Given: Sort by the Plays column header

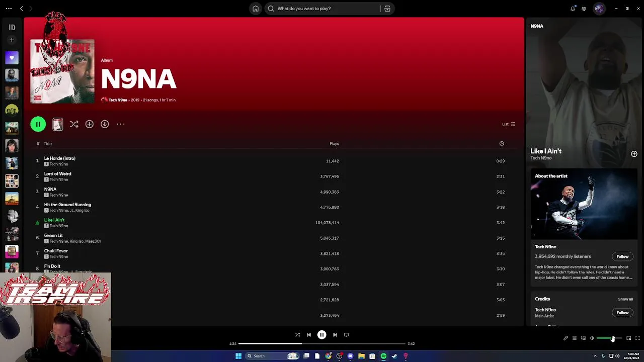Looking at the screenshot, I should [334, 144].
